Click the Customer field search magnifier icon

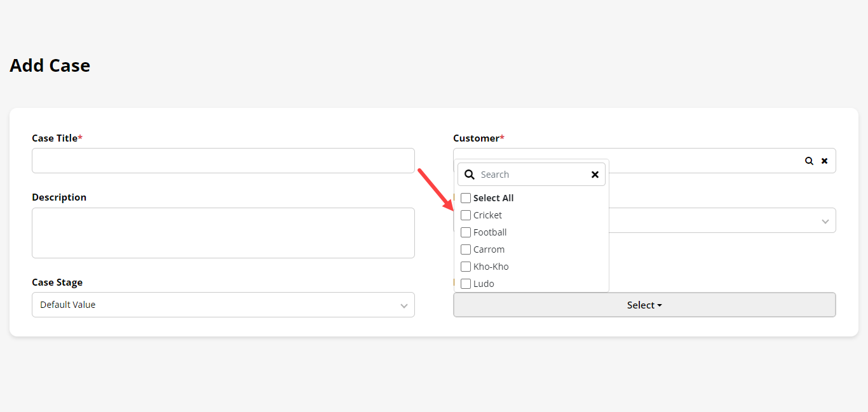tap(809, 161)
